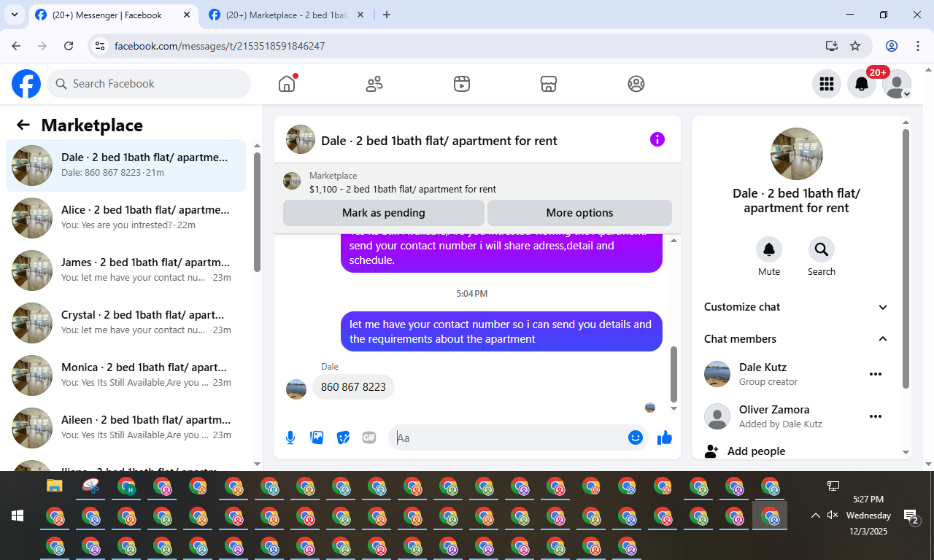
Task: Collapse the Chat members section
Action: point(797,339)
